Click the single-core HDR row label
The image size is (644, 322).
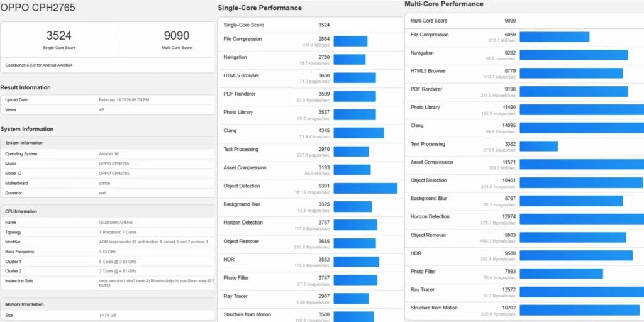coord(229,259)
